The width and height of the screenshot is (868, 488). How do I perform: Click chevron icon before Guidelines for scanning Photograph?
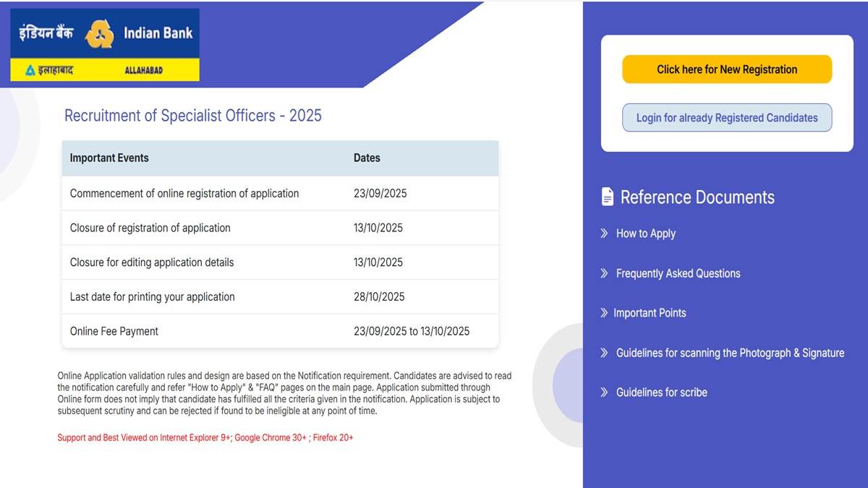(604, 353)
